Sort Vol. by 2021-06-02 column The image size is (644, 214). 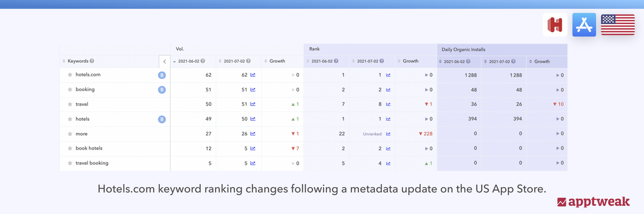(174, 61)
